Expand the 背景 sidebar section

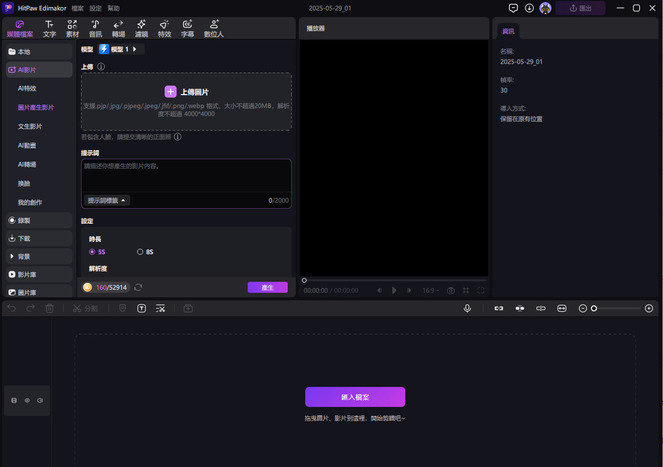[x=39, y=256]
